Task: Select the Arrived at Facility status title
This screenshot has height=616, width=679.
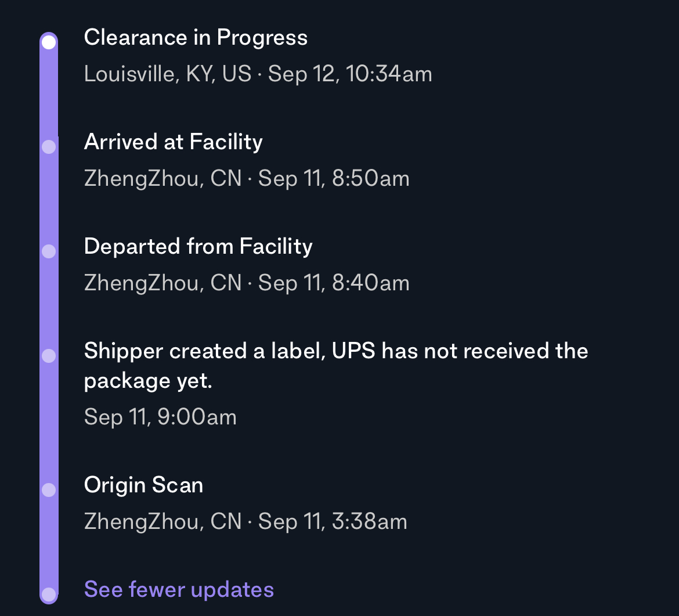Action: [173, 142]
